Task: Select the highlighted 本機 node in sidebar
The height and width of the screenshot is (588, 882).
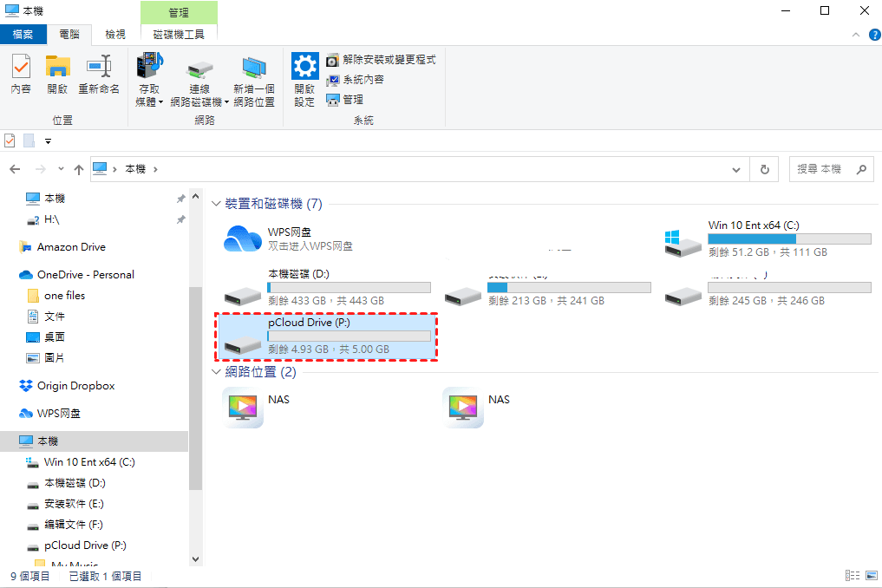Action: [x=95, y=441]
